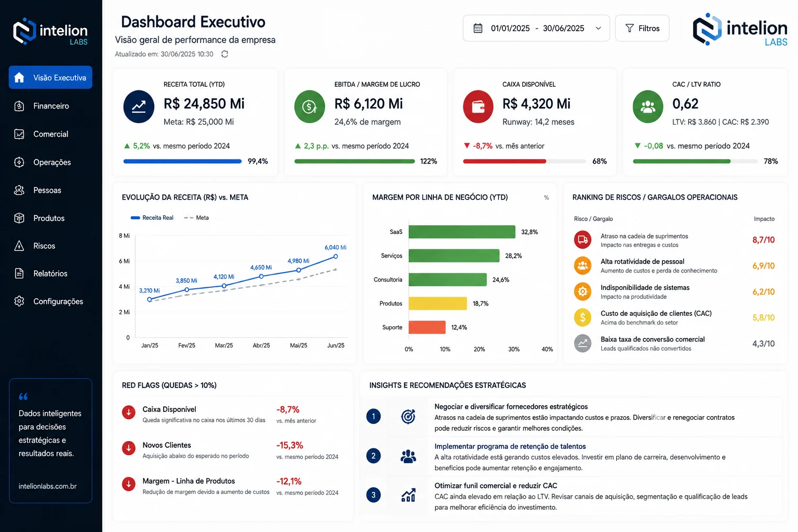Click the gear icon for Indisponibilidade de sistemas
Screen dimensions: 798x532
pos(583,291)
